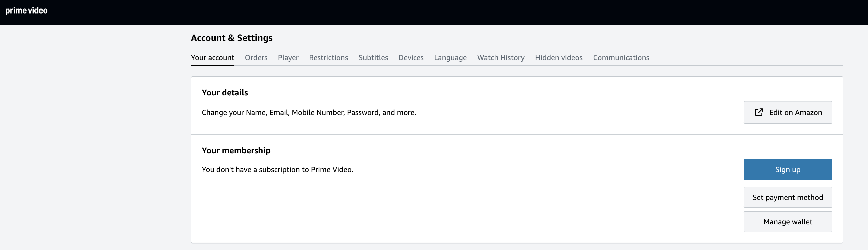Image resolution: width=868 pixels, height=250 pixels.
Task: Open the Subtitles settings tab
Action: [x=373, y=58]
